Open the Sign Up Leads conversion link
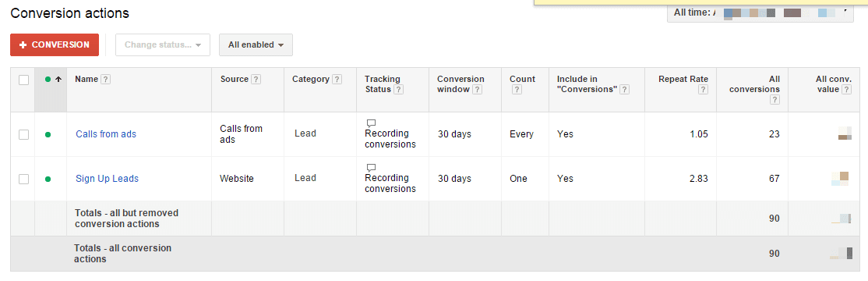868x281 pixels. click(107, 179)
